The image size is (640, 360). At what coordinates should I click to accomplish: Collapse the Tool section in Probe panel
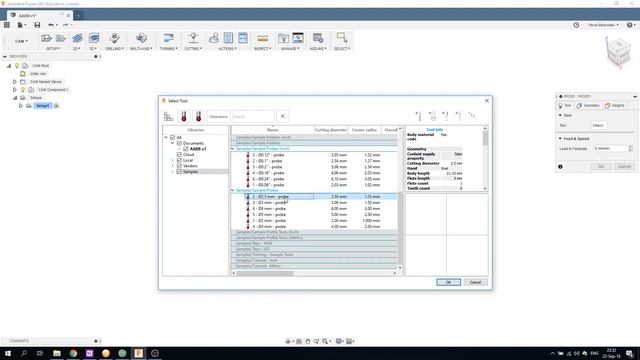click(x=560, y=116)
